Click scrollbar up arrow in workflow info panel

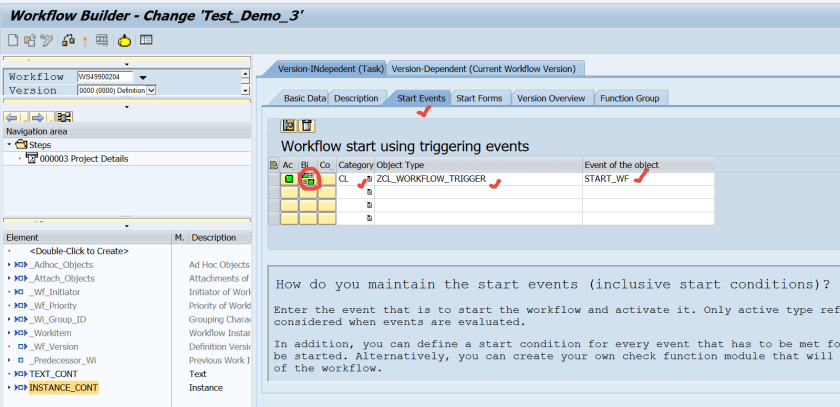tap(245, 75)
